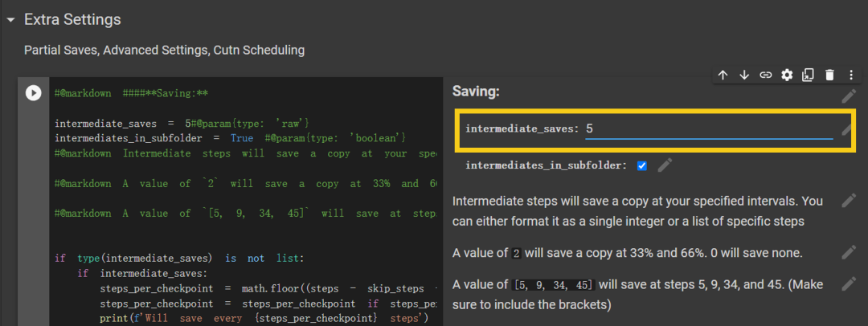
Task: Click the 'Partial Saves, Advanced Settings' subtitle text
Action: (164, 50)
